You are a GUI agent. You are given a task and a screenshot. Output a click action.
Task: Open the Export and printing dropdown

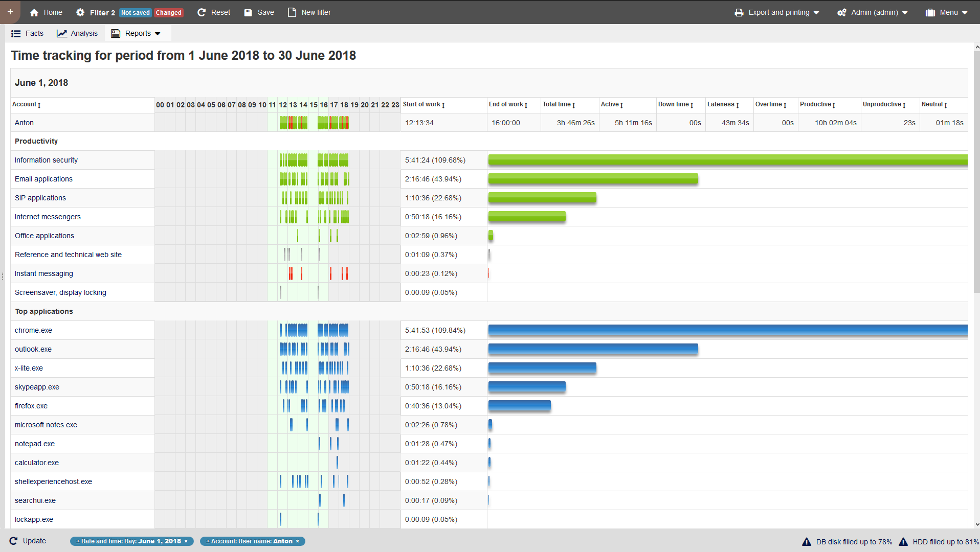[x=776, y=12]
